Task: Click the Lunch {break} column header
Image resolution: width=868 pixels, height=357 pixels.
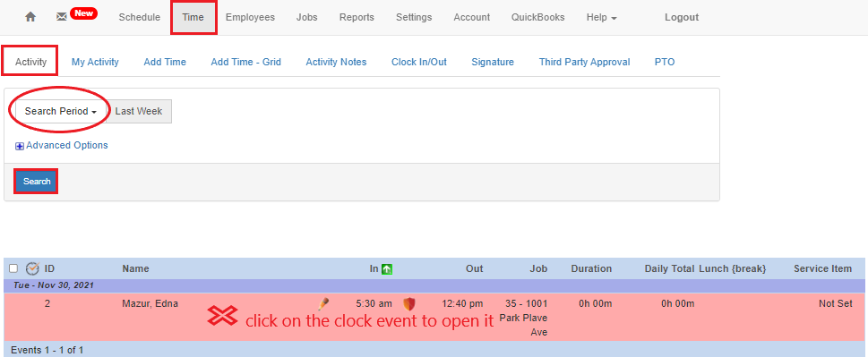Action: point(733,268)
